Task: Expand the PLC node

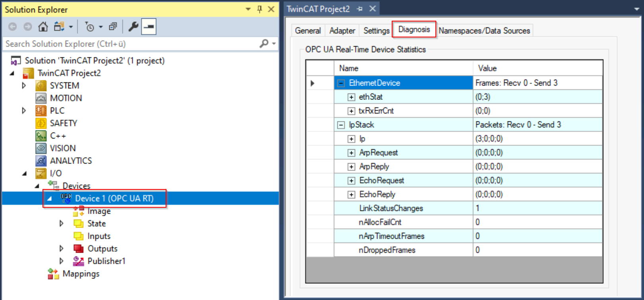Action: click(24, 111)
